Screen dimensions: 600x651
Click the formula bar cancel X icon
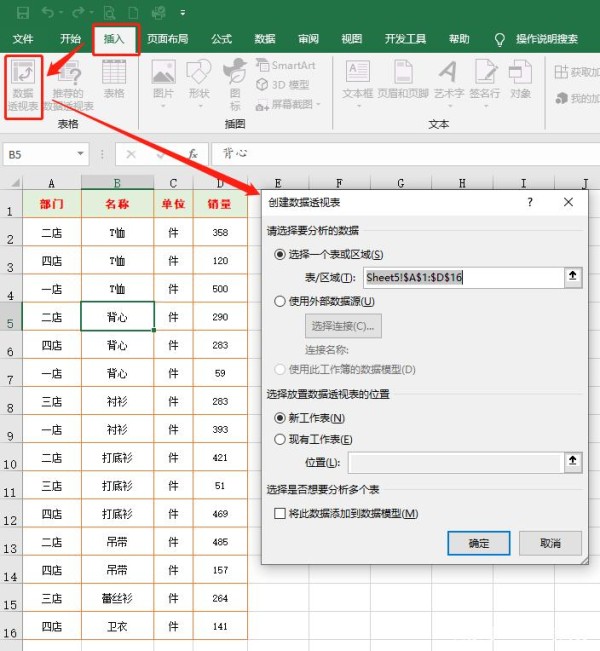click(x=131, y=154)
